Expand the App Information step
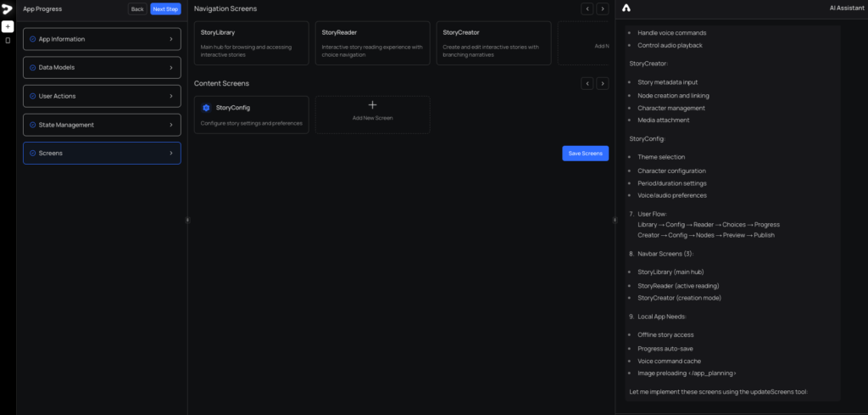 point(102,39)
